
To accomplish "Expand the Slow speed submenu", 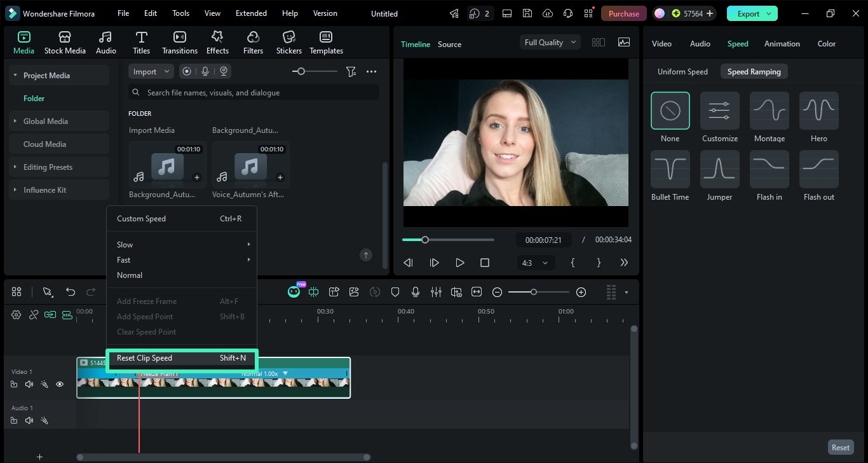I will pyautogui.click(x=182, y=245).
